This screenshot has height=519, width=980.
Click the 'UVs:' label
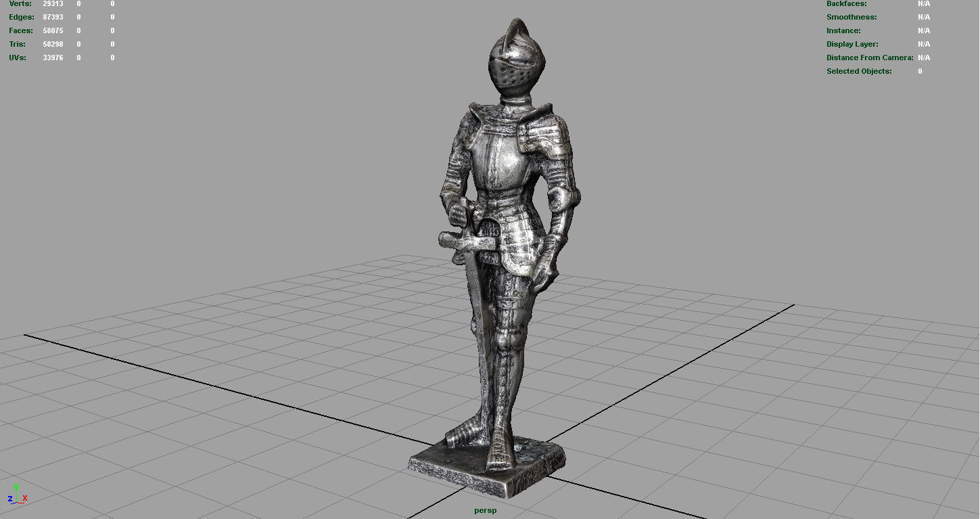18,58
